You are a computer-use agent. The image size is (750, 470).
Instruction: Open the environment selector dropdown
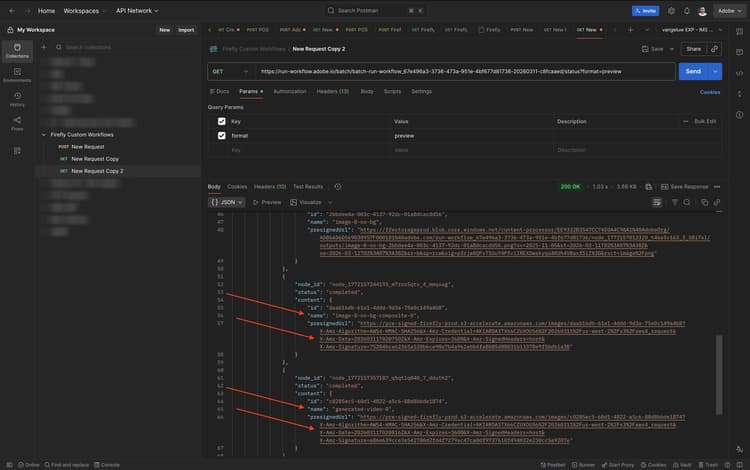tap(692, 30)
